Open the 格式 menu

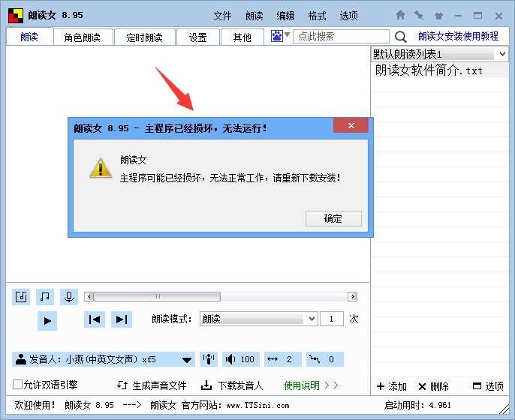(317, 16)
